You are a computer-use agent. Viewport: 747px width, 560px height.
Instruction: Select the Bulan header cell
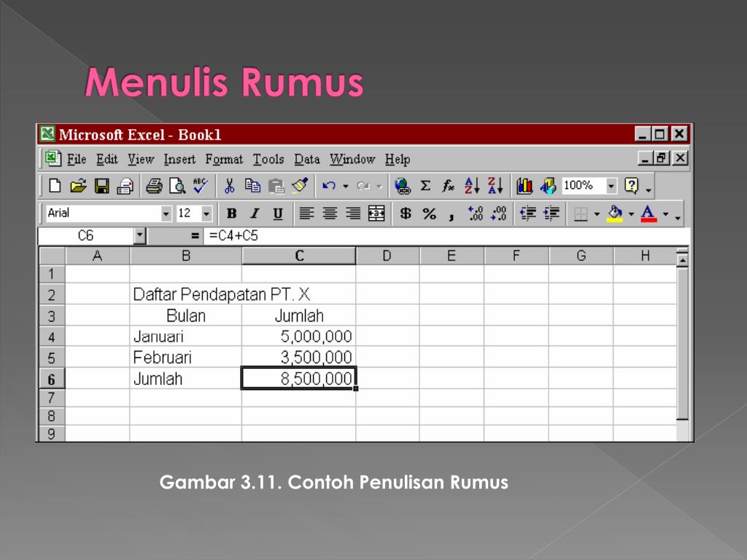(x=186, y=315)
